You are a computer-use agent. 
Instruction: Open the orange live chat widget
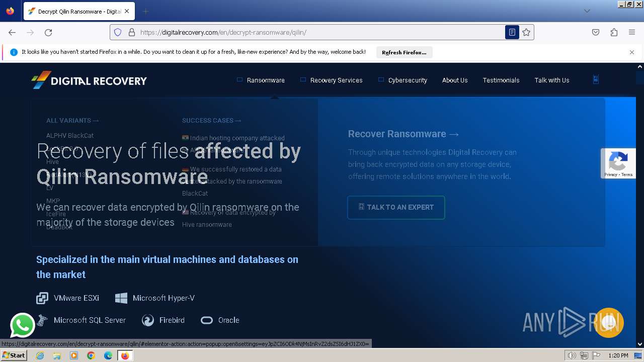click(x=609, y=323)
